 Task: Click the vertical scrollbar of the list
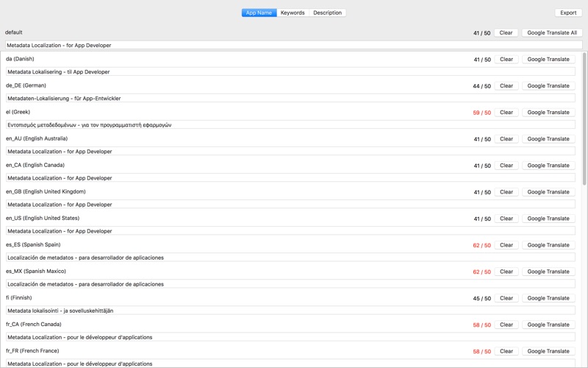[x=585, y=118]
